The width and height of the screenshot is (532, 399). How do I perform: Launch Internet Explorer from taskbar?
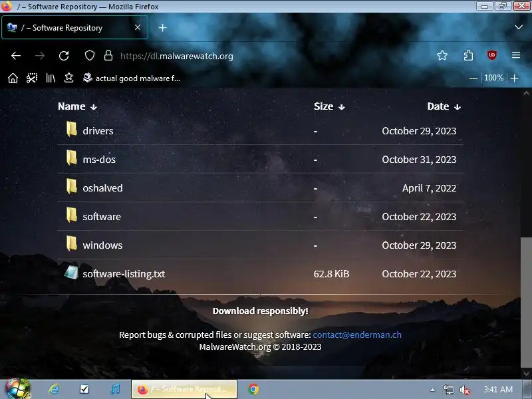point(54,389)
